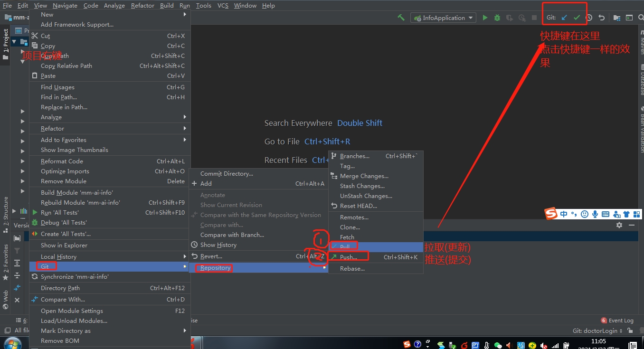The image size is (644, 349).
Task: Open the VCS menu in menu bar
Action: pos(223,6)
